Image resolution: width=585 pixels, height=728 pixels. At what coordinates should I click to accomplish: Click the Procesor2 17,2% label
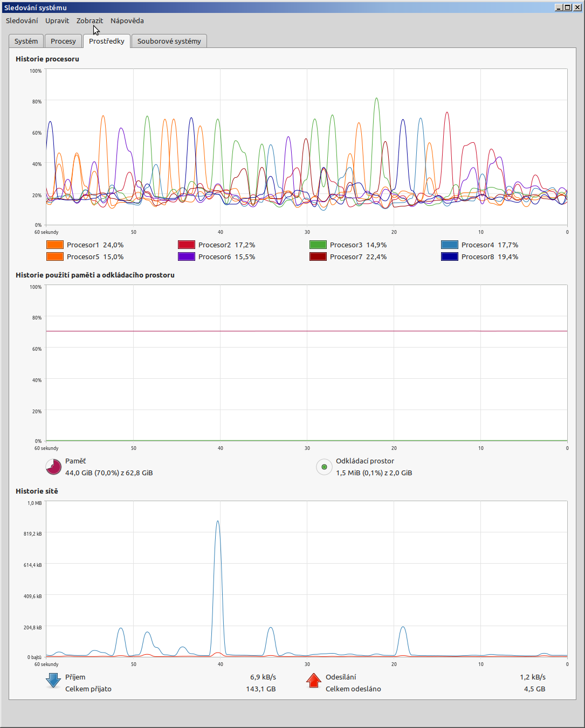[227, 245]
